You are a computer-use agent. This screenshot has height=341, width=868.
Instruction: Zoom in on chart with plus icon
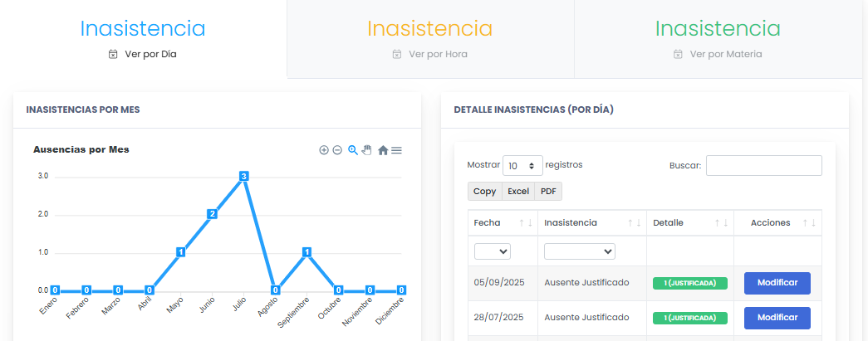pyautogui.click(x=324, y=150)
